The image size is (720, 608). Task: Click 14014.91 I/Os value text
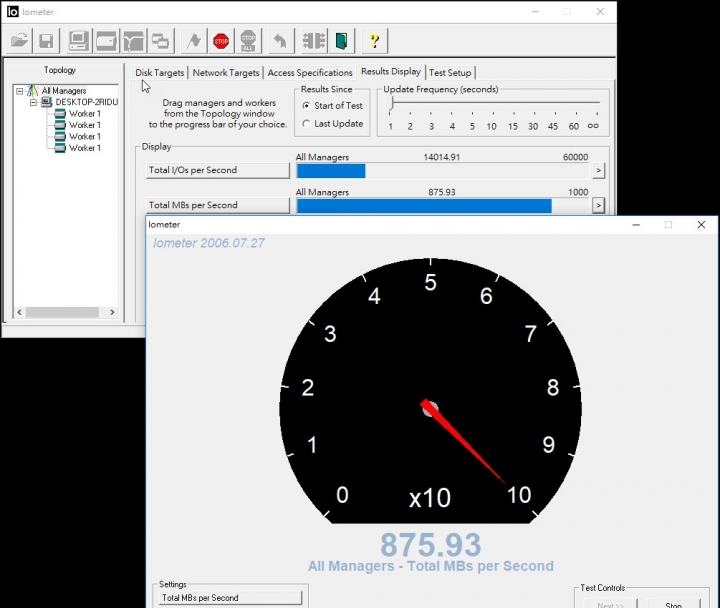(x=441, y=157)
